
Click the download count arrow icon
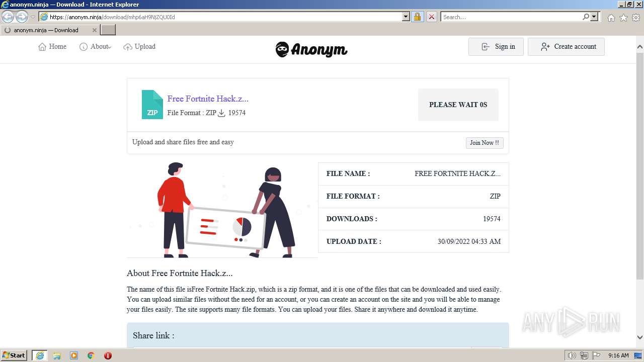[221, 113]
